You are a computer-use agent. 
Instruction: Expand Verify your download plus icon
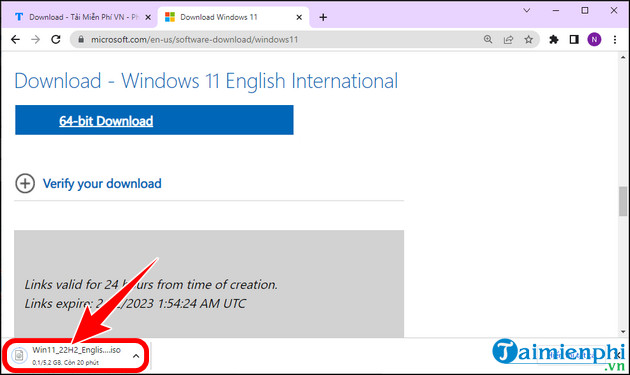pyautogui.click(x=25, y=184)
